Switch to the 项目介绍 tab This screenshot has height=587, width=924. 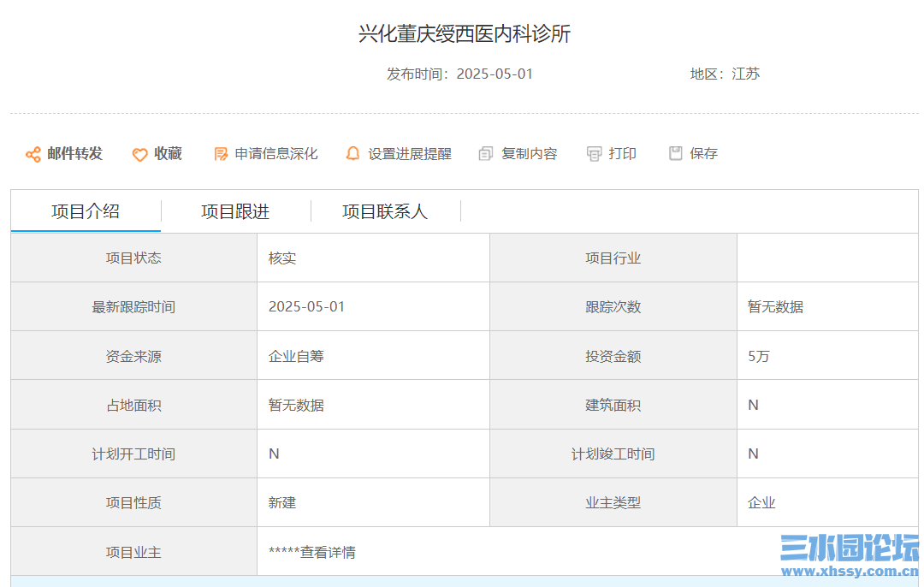pos(86,211)
